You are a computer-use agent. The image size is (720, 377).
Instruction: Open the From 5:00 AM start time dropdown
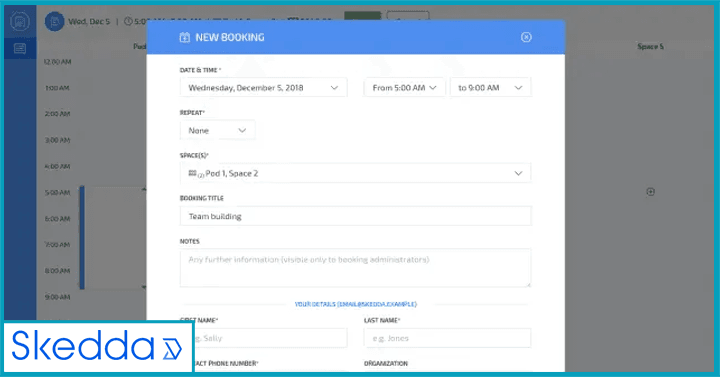pos(405,88)
